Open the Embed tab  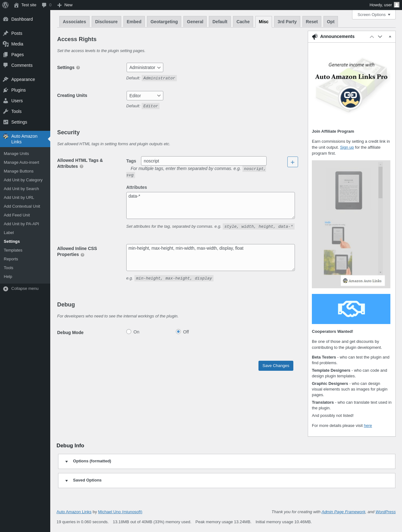click(134, 22)
